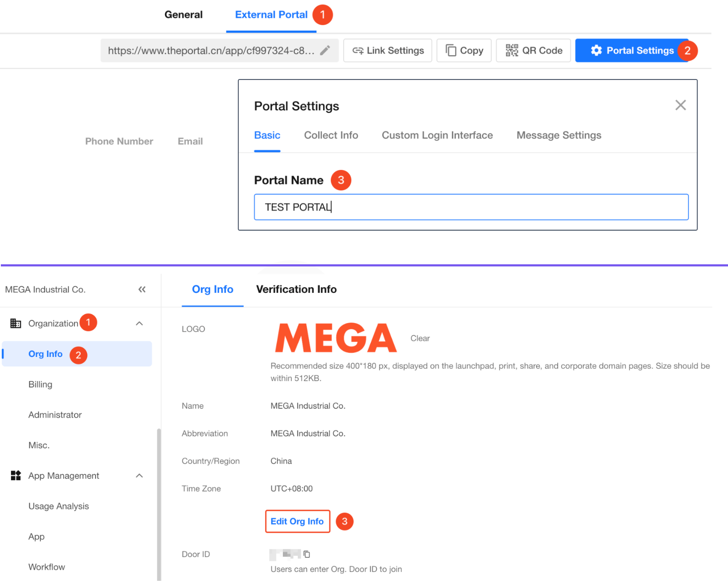Close the Portal Settings dialog
Image resolution: width=728 pixels, height=583 pixels.
(680, 105)
